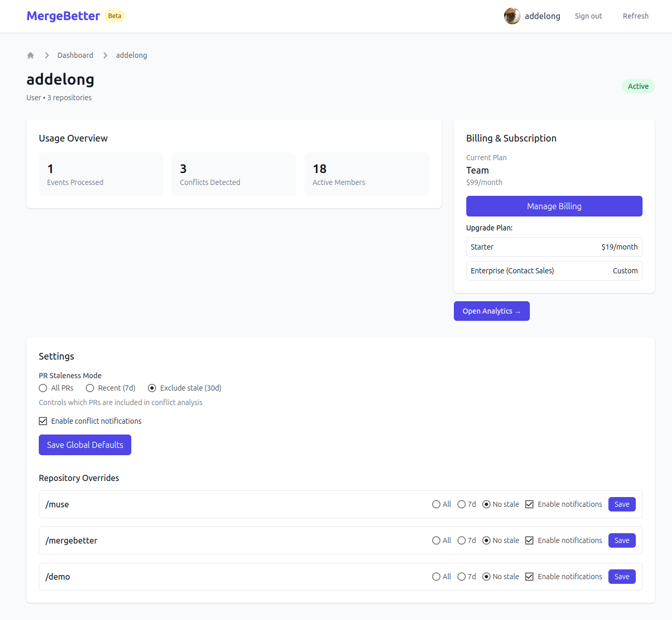Select the All PRs staleness mode

(x=43, y=388)
